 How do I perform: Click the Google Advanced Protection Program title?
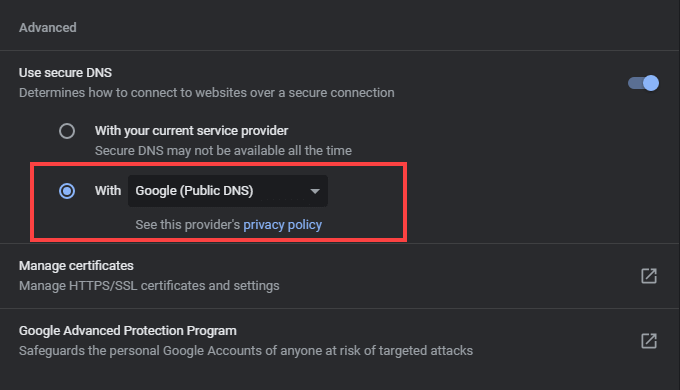128,331
